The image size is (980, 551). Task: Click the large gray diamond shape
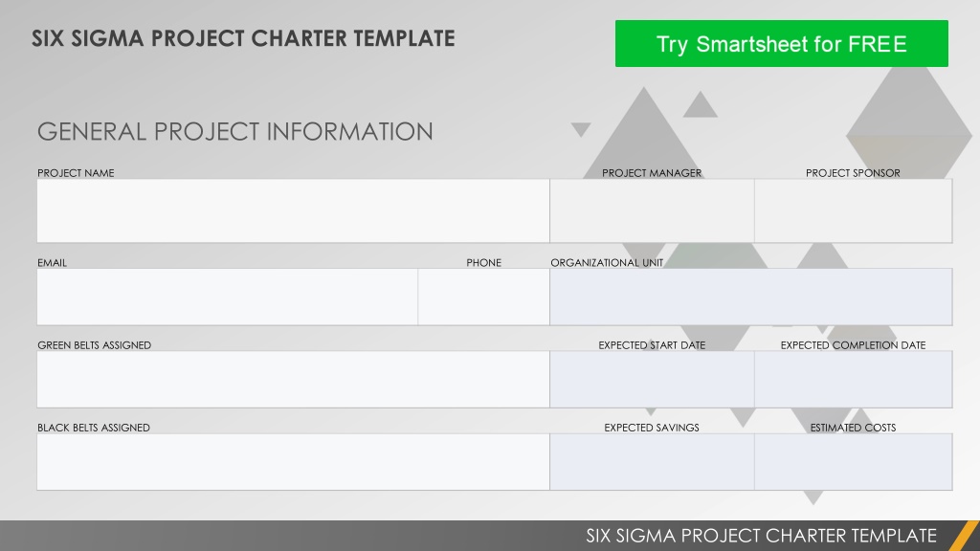909,125
